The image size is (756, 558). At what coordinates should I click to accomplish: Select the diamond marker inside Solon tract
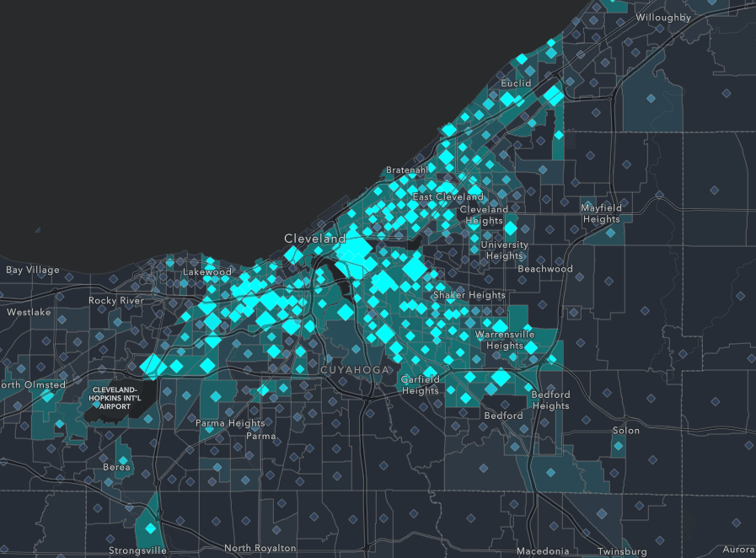click(x=618, y=446)
